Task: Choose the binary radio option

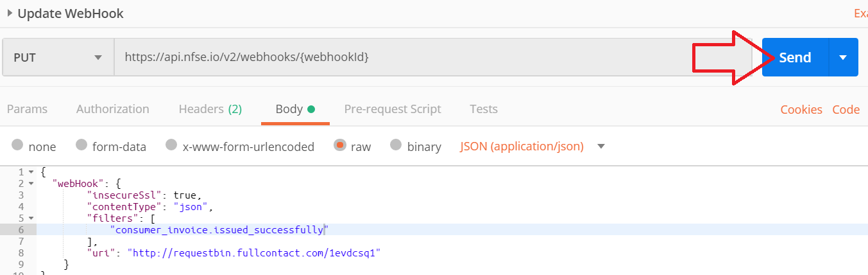Action: pyautogui.click(x=396, y=146)
